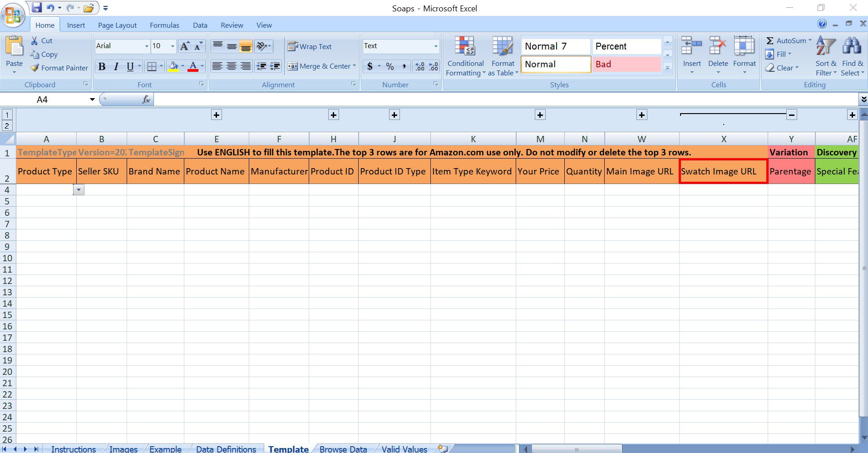Click the Office Button orb
868x453 pixels.
point(13,15)
